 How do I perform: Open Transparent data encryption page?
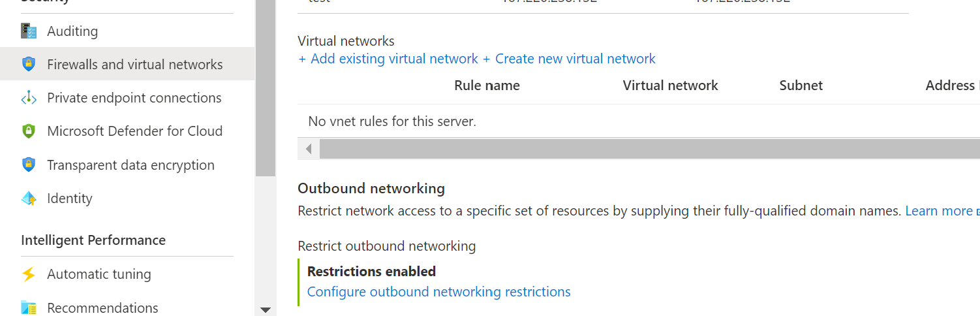click(x=130, y=165)
